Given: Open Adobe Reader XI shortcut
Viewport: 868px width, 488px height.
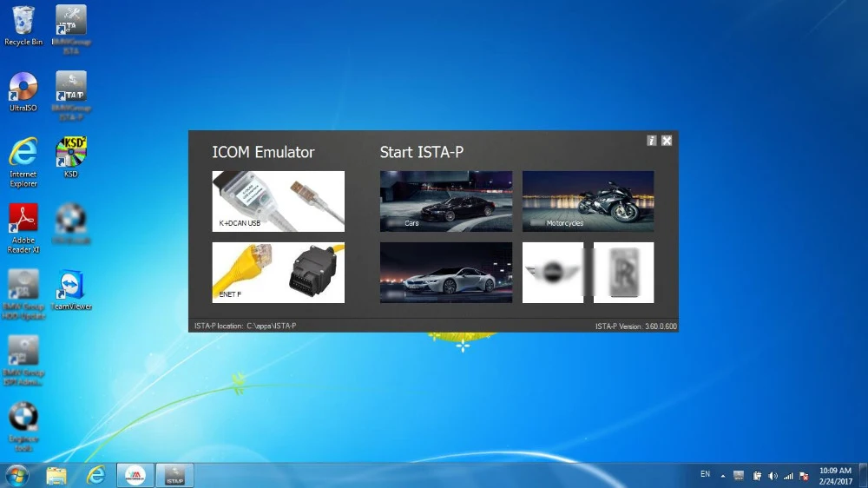Looking at the screenshot, I should pos(23,228).
